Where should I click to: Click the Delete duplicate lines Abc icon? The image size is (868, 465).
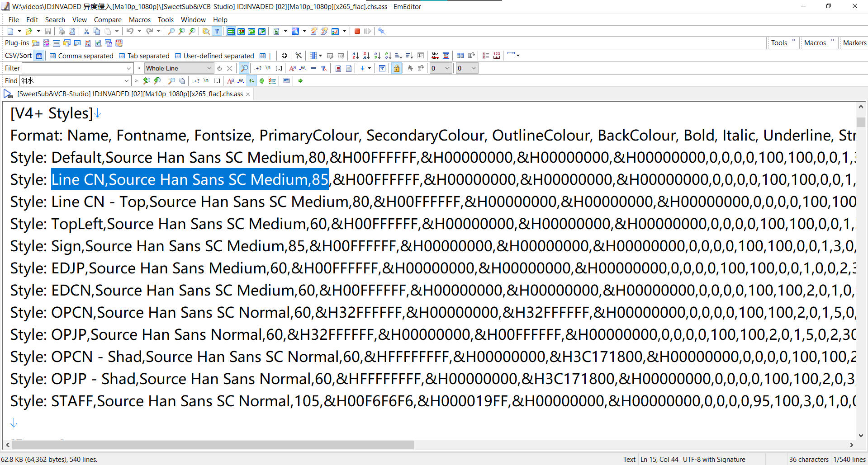point(435,56)
